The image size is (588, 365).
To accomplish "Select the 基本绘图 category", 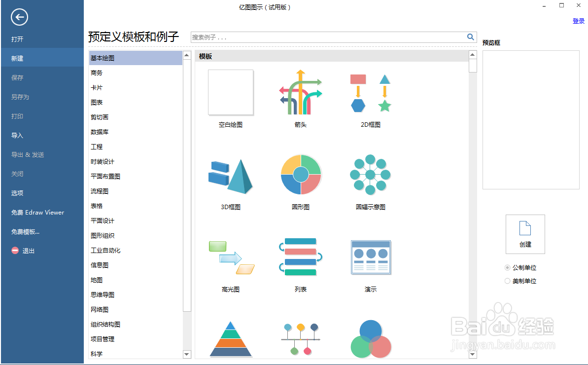I will click(136, 58).
